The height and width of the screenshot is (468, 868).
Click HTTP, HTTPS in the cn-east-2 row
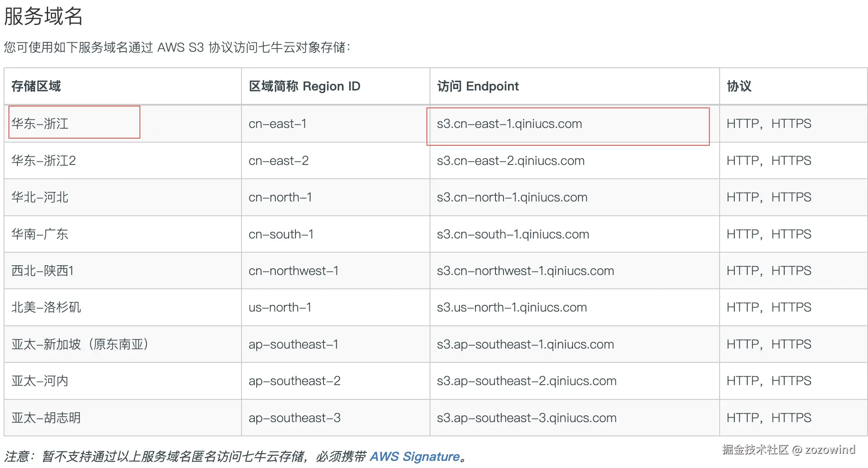click(769, 160)
